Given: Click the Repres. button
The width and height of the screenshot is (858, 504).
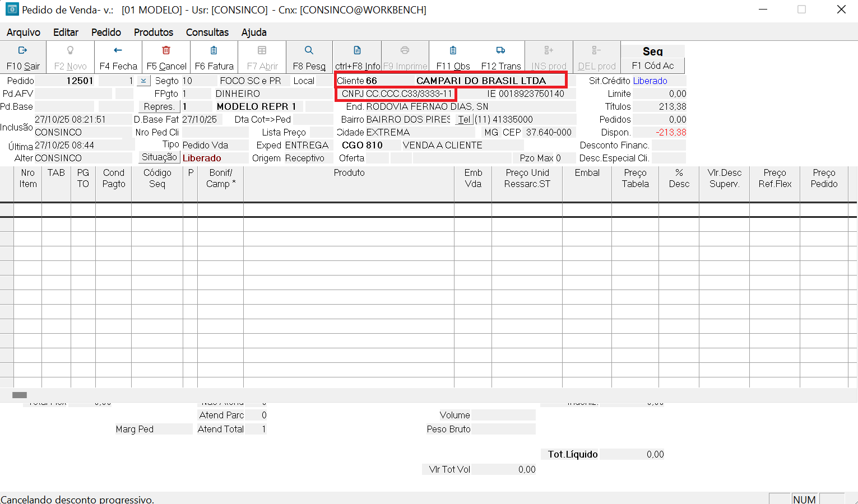Looking at the screenshot, I should click(159, 106).
